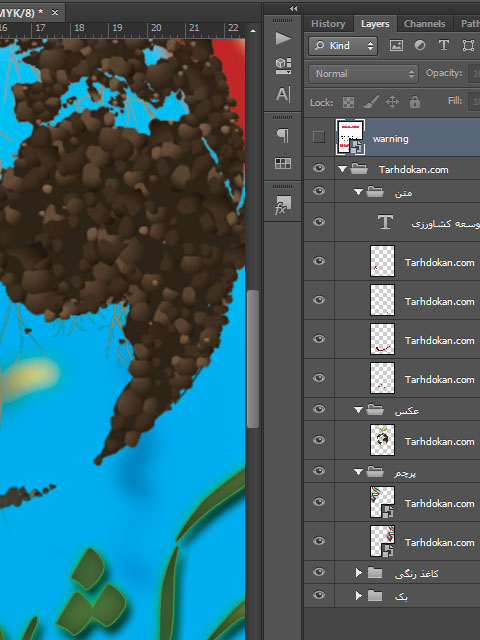Lock transparent pixels checkerboard icon
Image resolution: width=480 pixels, height=640 pixels.
pos(348,102)
